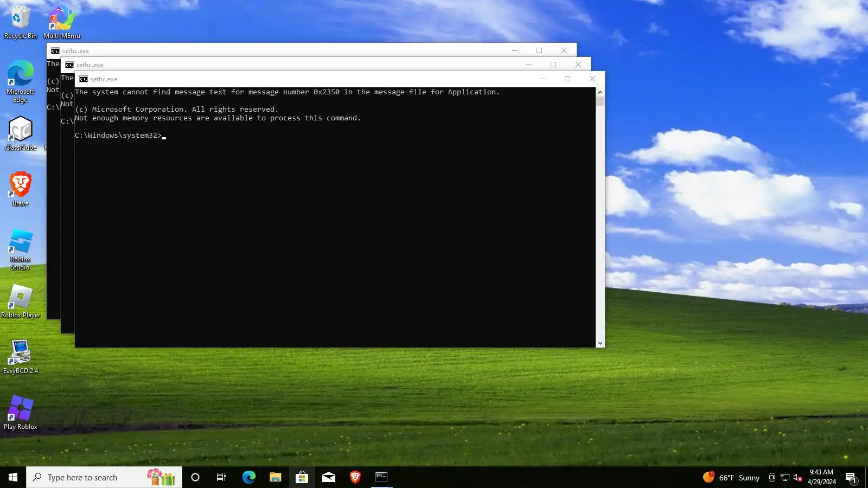Launch Brave browser from the taskbar
This screenshot has width=868, height=488.
[x=355, y=477]
